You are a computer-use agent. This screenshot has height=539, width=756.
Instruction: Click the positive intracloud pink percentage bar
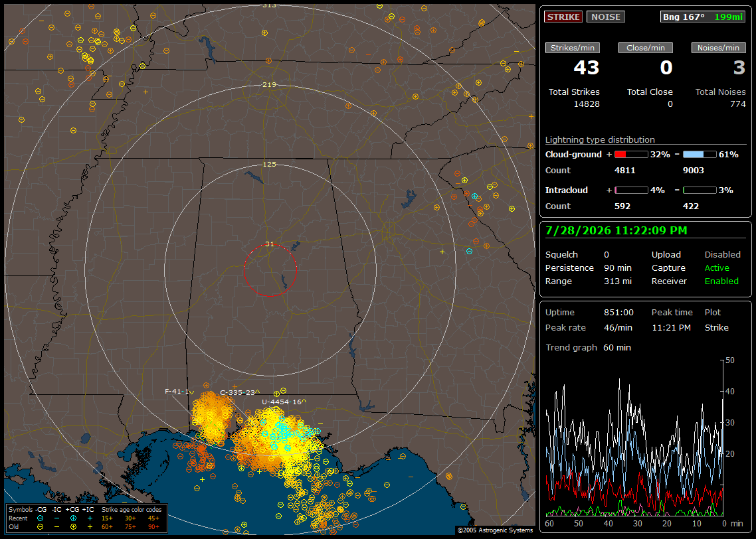pos(631,191)
